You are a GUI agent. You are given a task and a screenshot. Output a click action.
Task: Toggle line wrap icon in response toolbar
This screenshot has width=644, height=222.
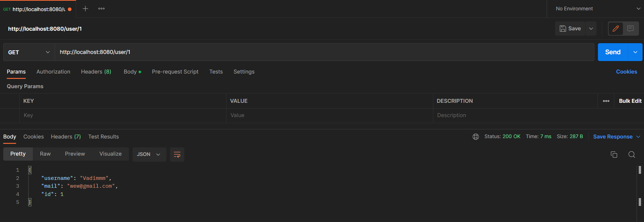[x=177, y=155]
